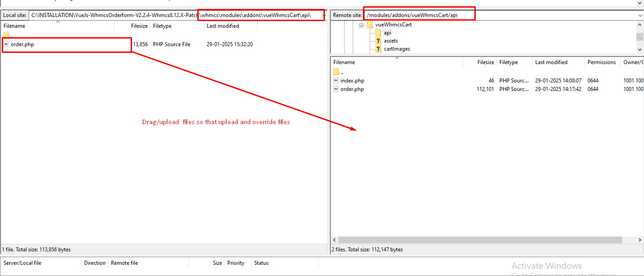Click the parent folder icon in local file list
This screenshot has height=276, width=644.
pyautogui.click(x=6, y=35)
